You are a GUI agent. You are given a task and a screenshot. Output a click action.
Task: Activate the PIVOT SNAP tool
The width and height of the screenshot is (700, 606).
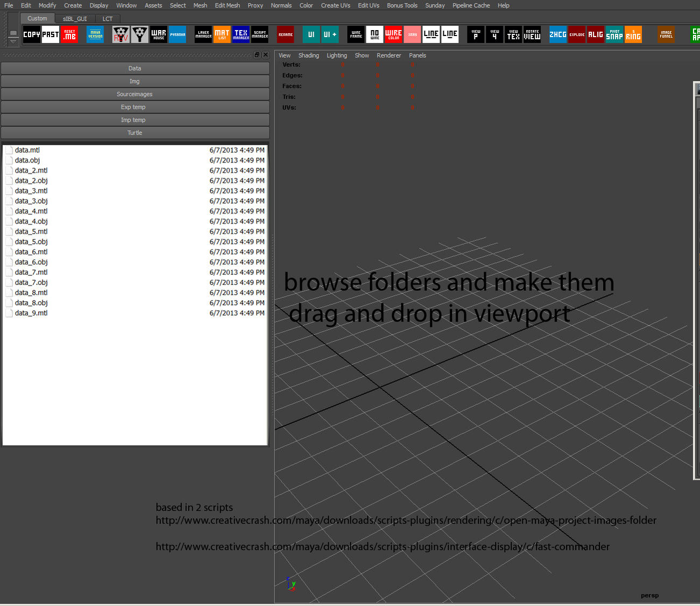(614, 34)
